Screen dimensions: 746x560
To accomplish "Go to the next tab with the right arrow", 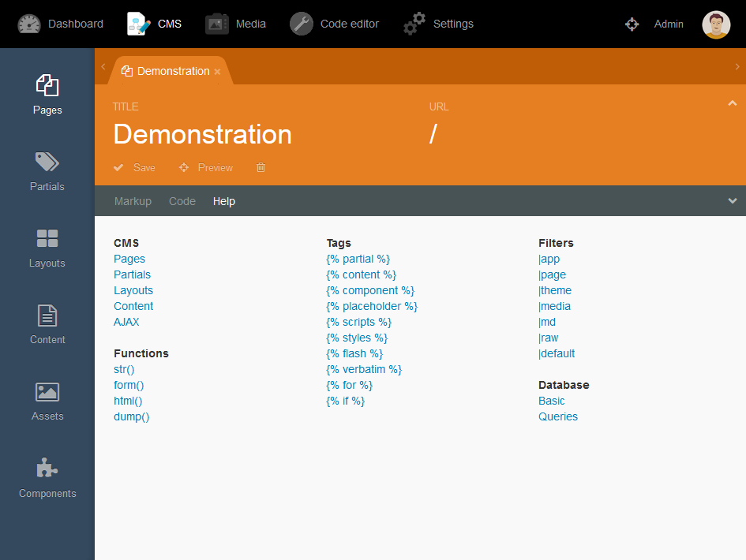I will [737, 67].
